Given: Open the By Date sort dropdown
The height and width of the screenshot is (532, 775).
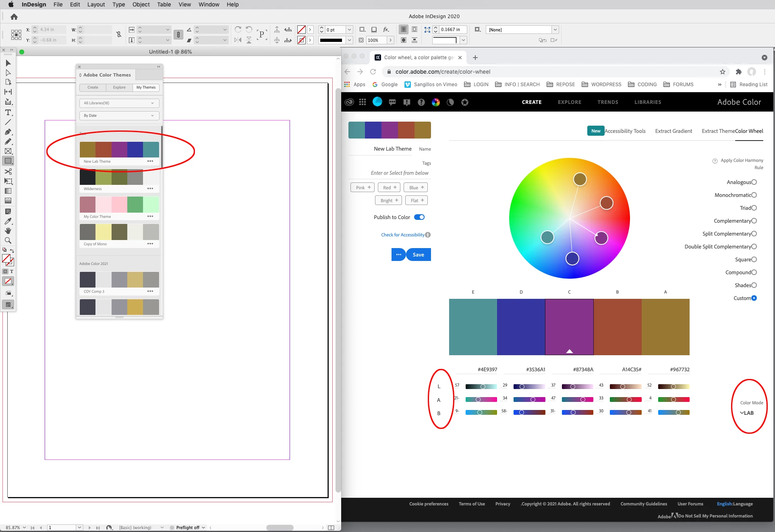Looking at the screenshot, I should pyautogui.click(x=119, y=116).
